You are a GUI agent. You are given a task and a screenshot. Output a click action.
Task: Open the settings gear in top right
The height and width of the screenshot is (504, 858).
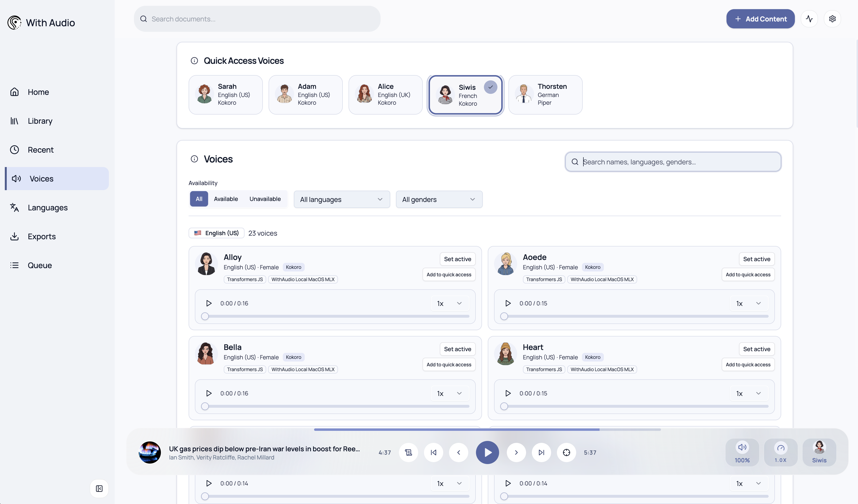tap(832, 19)
